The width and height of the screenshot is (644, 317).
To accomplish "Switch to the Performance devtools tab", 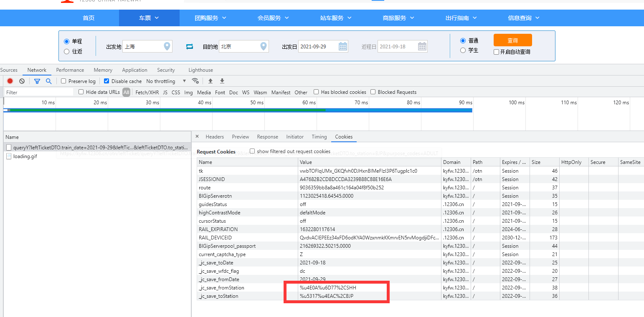I will (x=70, y=70).
